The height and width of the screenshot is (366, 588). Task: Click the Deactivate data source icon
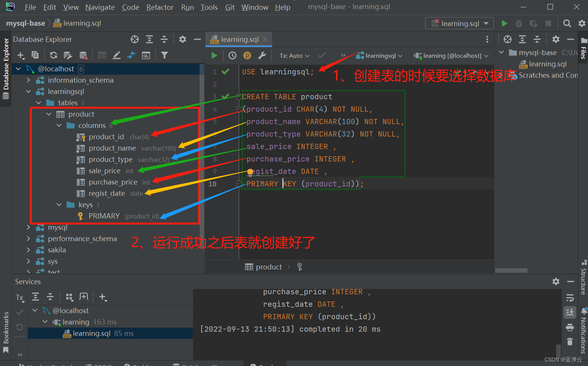click(83, 55)
